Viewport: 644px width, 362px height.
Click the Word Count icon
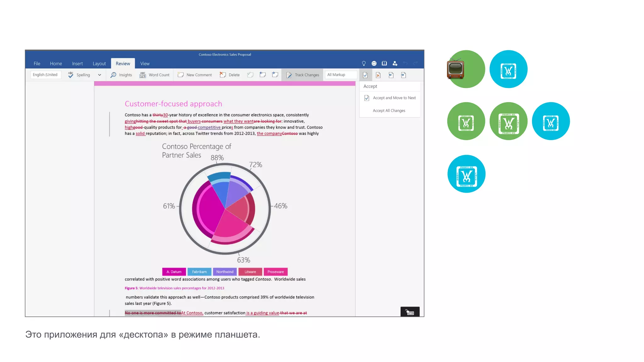tap(154, 75)
